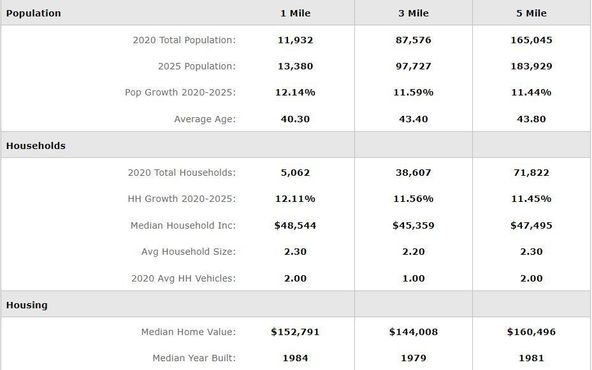Select 3 Mile households value 38,607
The height and width of the screenshot is (370, 592).
(x=413, y=173)
